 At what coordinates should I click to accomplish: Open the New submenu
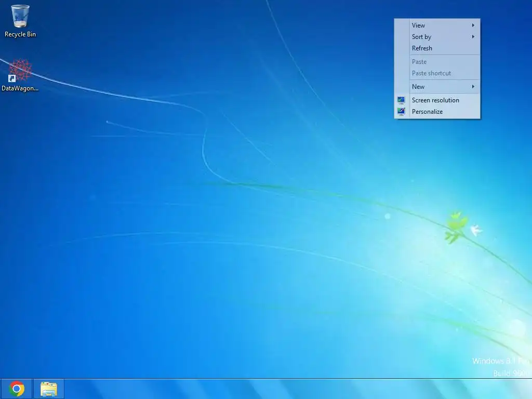point(437,87)
